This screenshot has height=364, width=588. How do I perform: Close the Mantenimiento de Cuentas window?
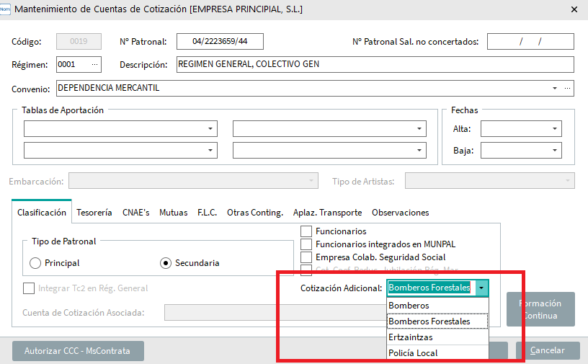[574, 10]
